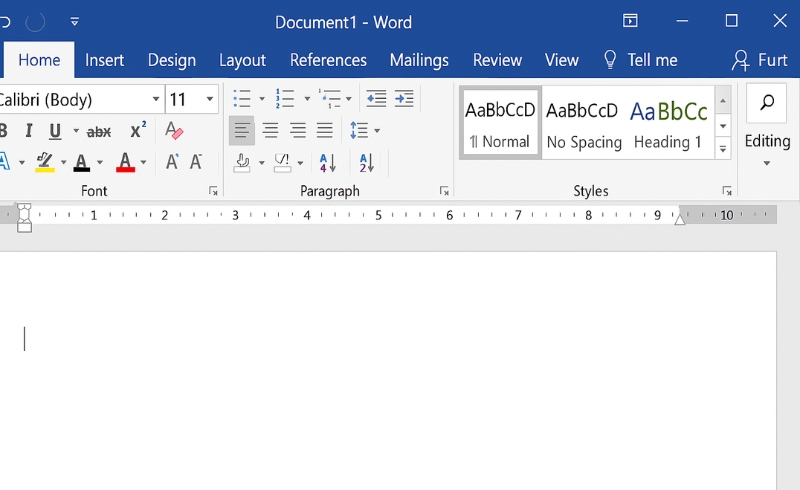Open Paragraph dialog launcher
This screenshot has width=800, height=490.
[x=444, y=191]
